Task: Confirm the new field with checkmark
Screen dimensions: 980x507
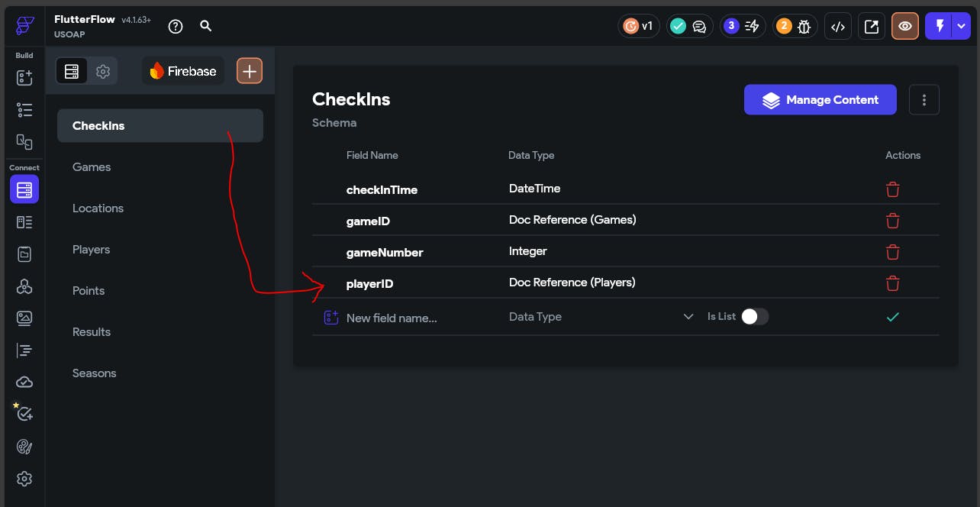Action: 892,317
